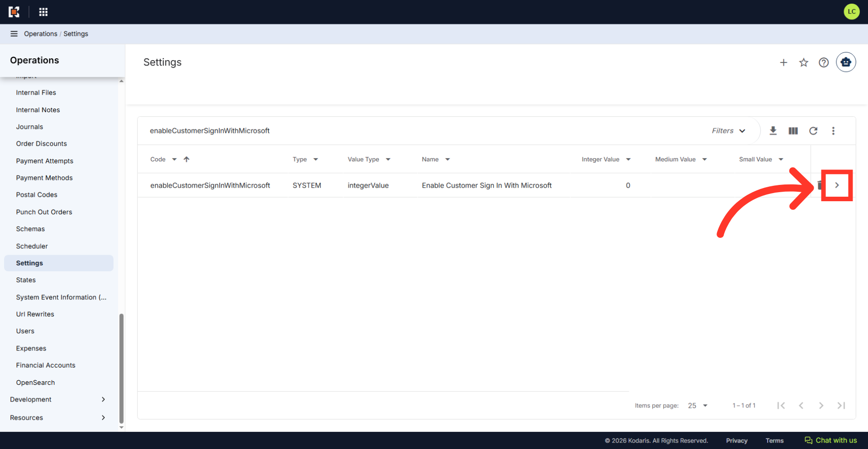The height and width of the screenshot is (449, 868).
Task: Open the Small Value column filter arrow
Action: (781, 159)
